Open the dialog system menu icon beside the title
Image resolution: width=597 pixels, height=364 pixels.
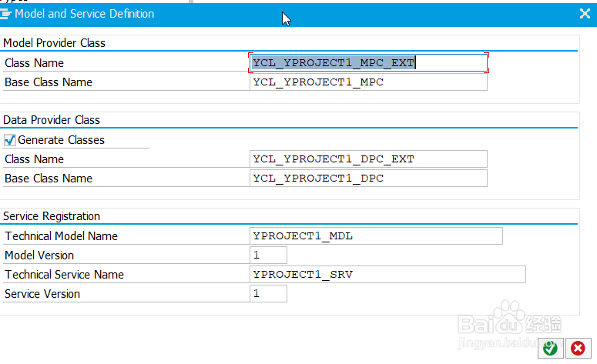[x=5, y=14]
